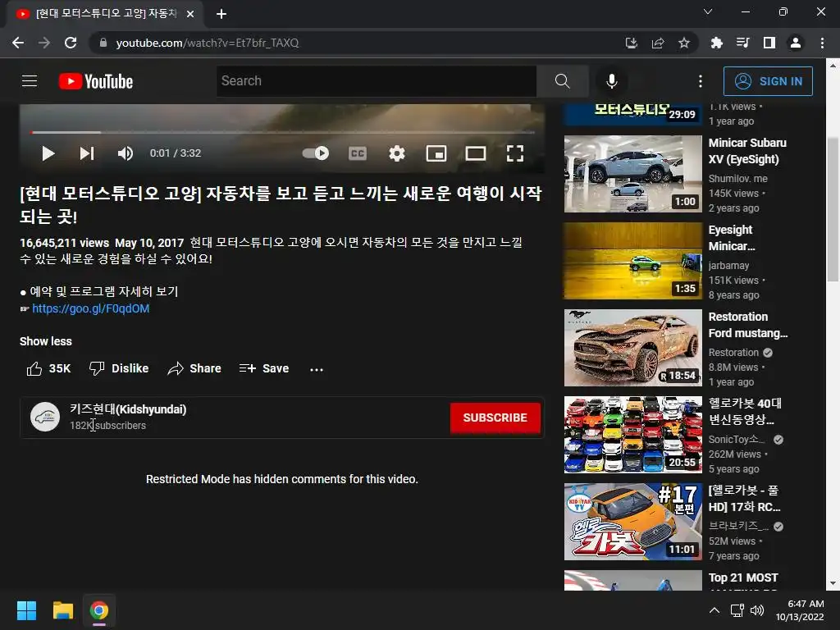Open the Restoration Ford mustang title
Screen dimensions: 840x630
coord(748,325)
